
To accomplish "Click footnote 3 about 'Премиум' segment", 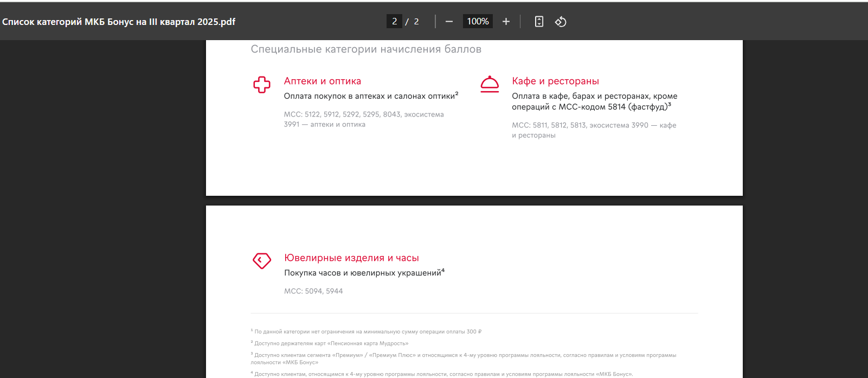I will 464,358.
